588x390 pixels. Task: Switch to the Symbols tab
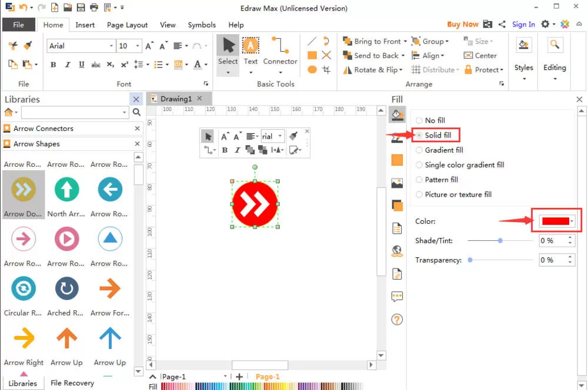(x=202, y=25)
